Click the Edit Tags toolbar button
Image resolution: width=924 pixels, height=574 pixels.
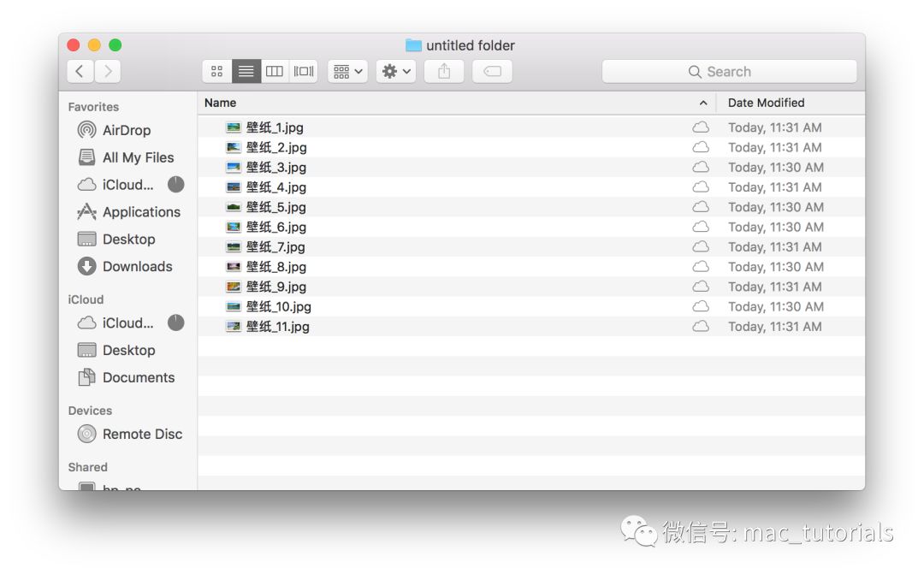(493, 72)
